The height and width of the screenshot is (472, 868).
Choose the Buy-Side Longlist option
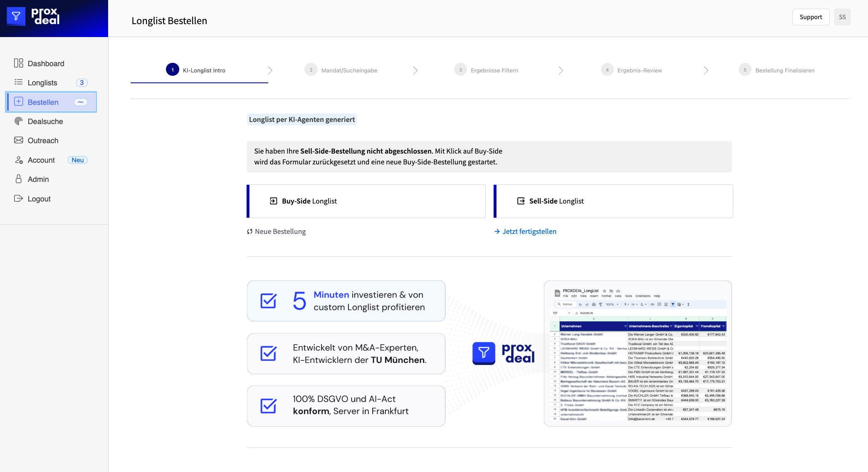point(366,201)
